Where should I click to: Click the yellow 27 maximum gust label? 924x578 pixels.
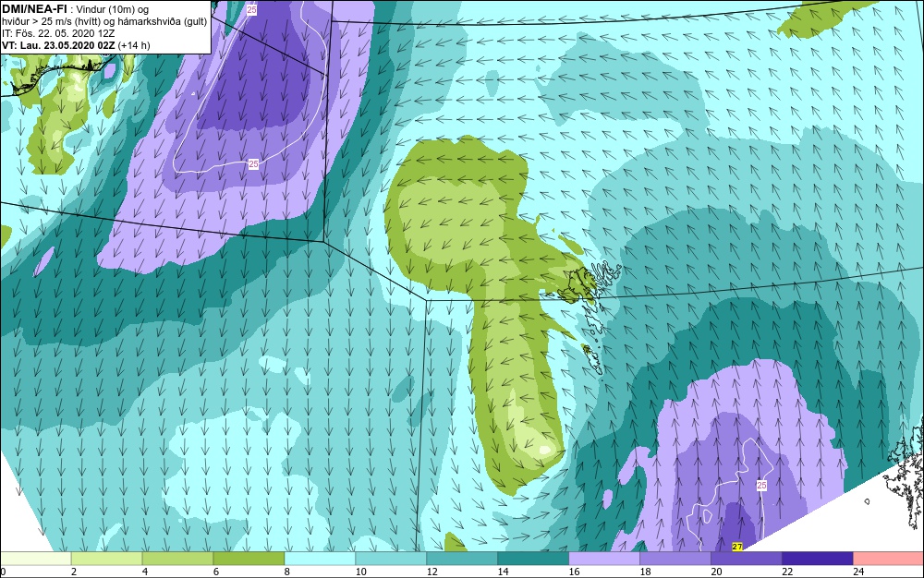[x=737, y=547]
